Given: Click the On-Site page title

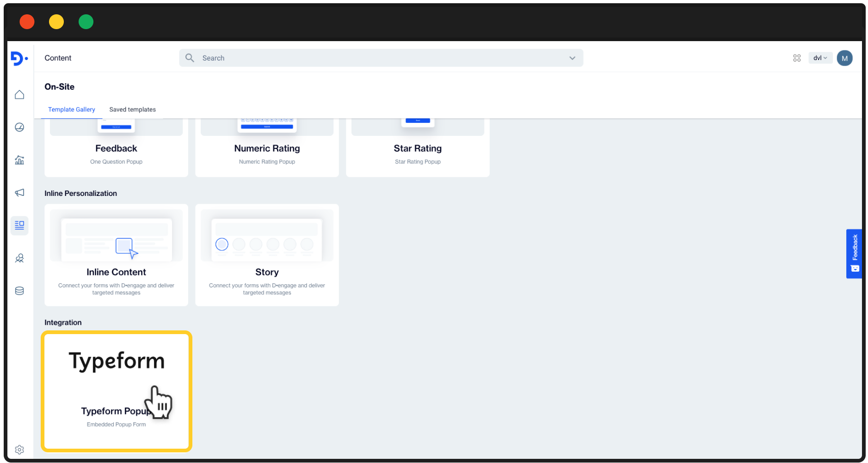Looking at the screenshot, I should tap(59, 86).
